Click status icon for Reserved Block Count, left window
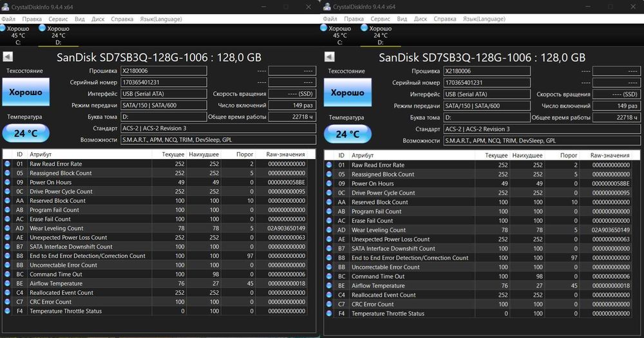This screenshot has height=338, width=644. 7,200
